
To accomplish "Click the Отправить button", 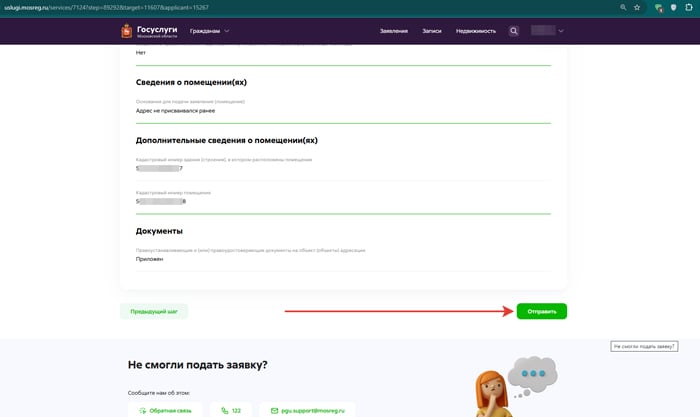I will (x=542, y=311).
